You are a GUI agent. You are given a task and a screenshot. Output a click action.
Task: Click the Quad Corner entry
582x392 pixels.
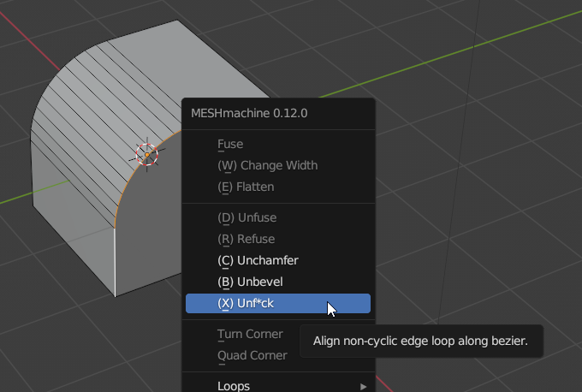coord(252,355)
